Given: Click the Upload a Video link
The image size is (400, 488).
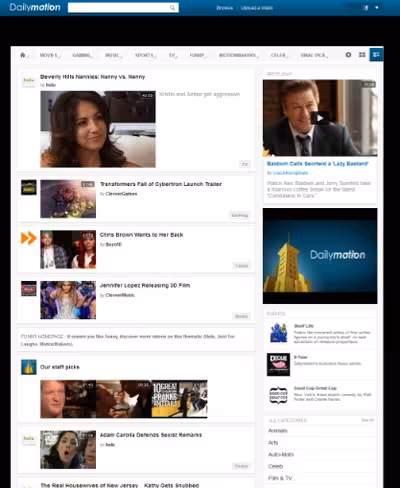Looking at the screenshot, I should [257, 8].
